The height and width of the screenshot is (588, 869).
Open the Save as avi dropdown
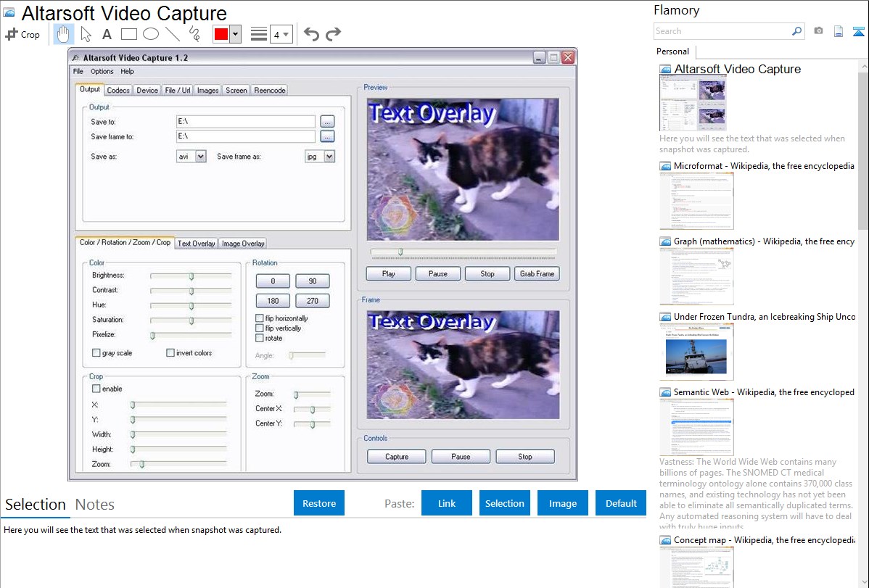click(x=201, y=157)
